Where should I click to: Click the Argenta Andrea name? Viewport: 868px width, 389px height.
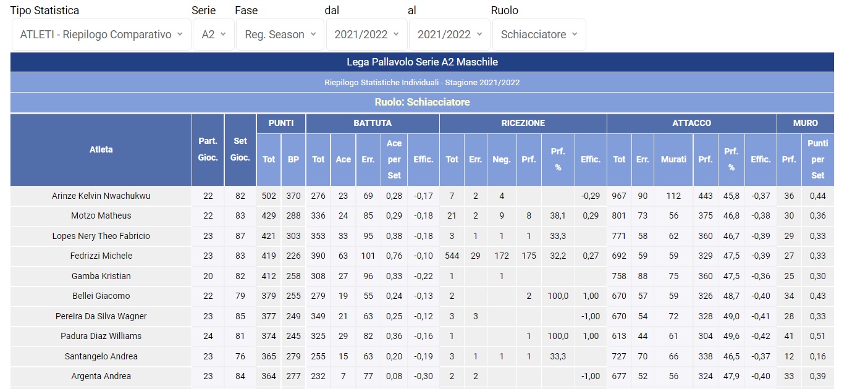pos(101,376)
